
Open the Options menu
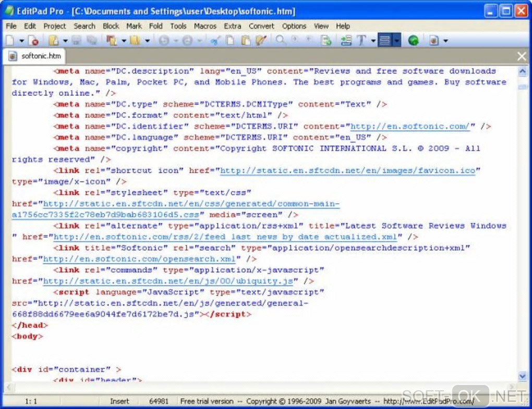click(294, 26)
